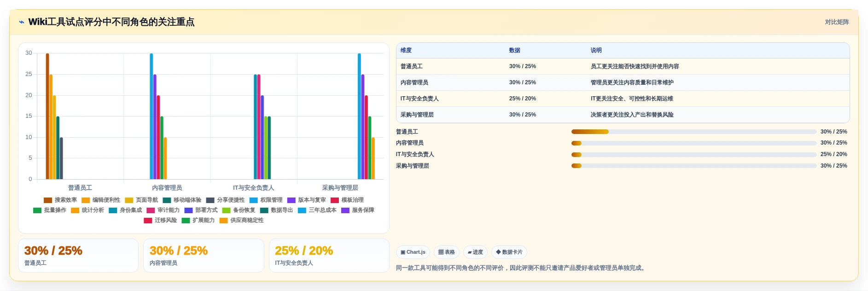Toggle the 编辑便利性 legend entry
The image size is (868, 291).
pos(101,200)
